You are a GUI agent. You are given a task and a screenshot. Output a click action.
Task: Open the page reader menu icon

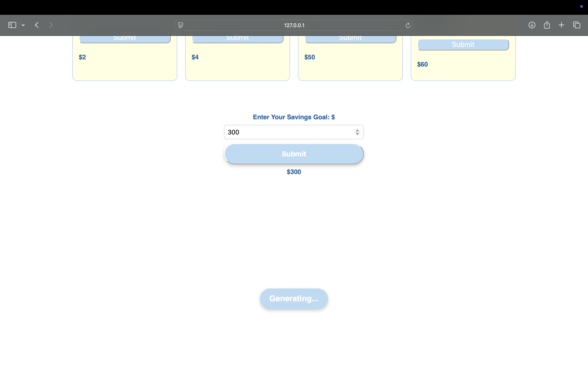coord(181,25)
